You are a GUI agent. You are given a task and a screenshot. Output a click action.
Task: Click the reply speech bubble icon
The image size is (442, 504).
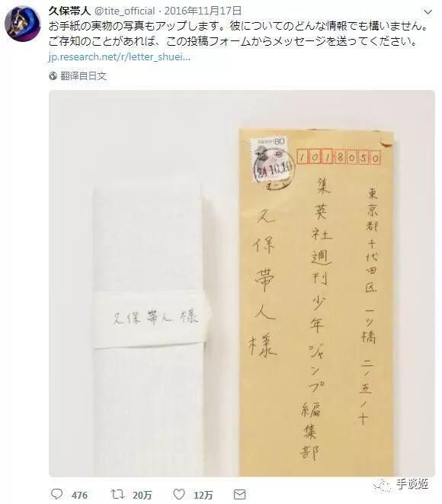tap(57, 494)
